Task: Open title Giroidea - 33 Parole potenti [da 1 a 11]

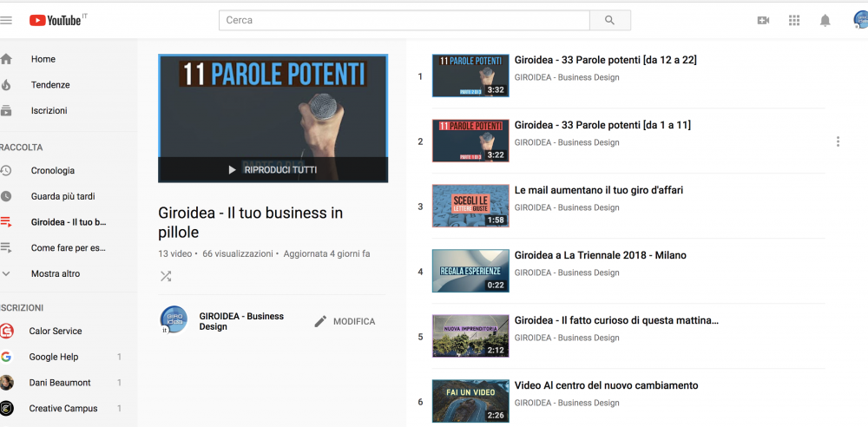Action: tap(603, 125)
